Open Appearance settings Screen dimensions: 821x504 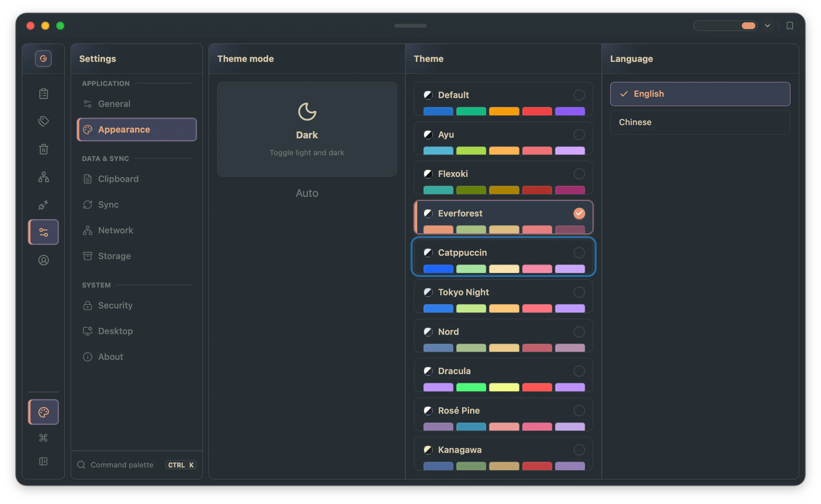click(x=136, y=130)
